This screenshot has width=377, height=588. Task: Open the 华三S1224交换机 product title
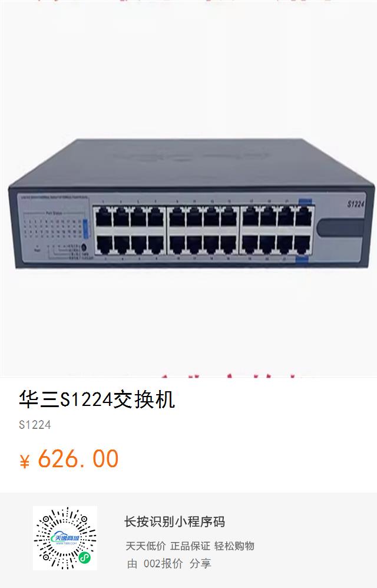tap(97, 399)
